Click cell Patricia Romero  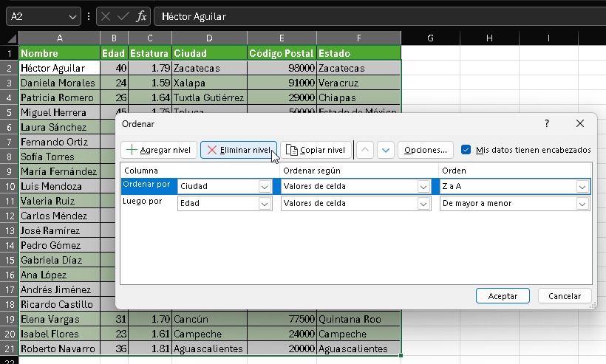(x=60, y=97)
